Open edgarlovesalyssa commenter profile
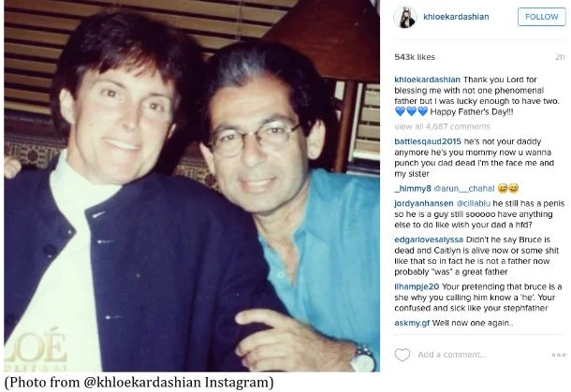Screen dimensions: 571x392 429,240
